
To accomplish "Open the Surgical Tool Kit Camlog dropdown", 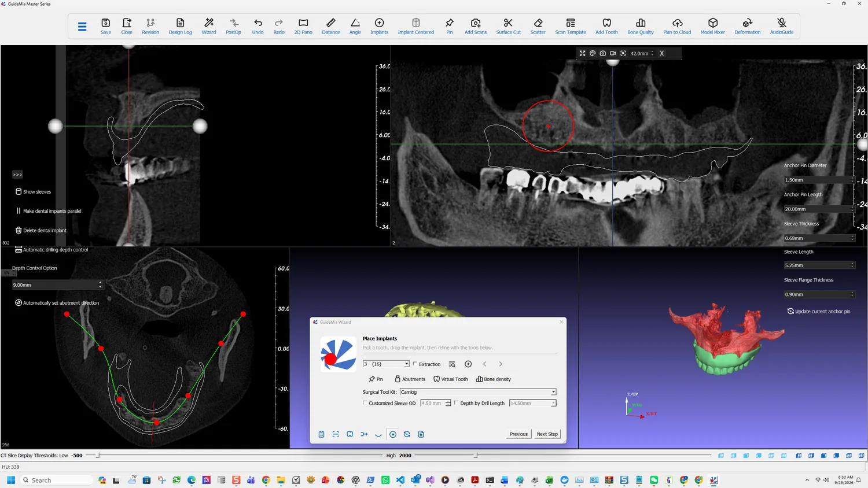I will 478,392.
